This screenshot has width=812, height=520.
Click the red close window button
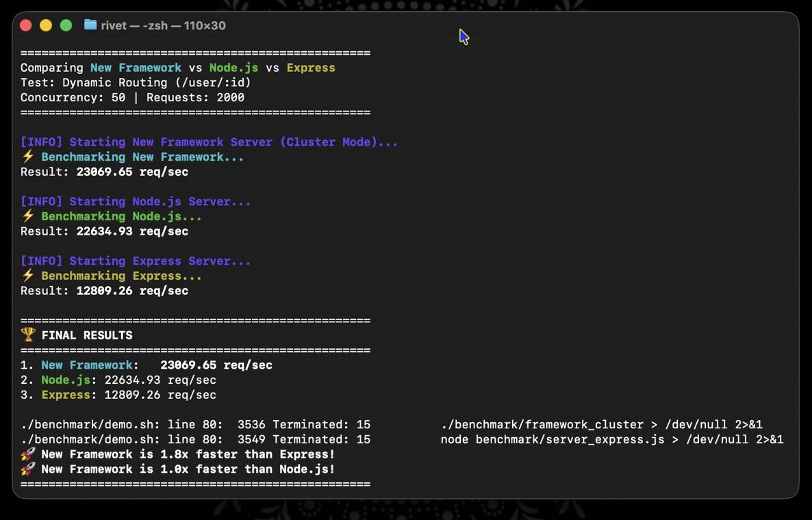(x=26, y=25)
